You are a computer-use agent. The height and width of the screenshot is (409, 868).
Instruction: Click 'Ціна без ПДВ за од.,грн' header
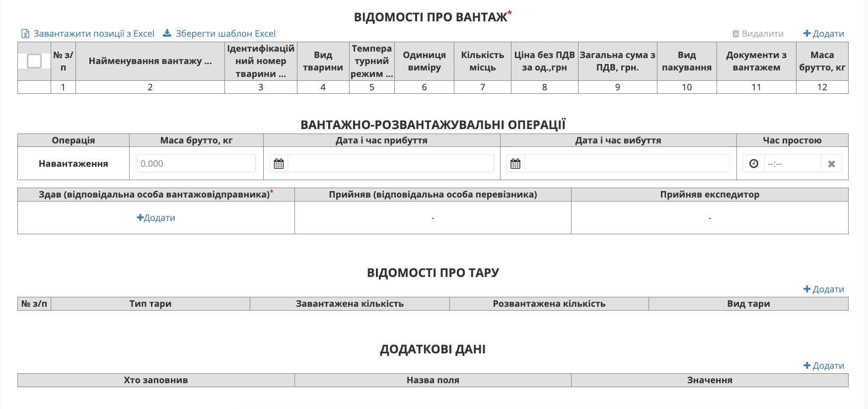[545, 61]
